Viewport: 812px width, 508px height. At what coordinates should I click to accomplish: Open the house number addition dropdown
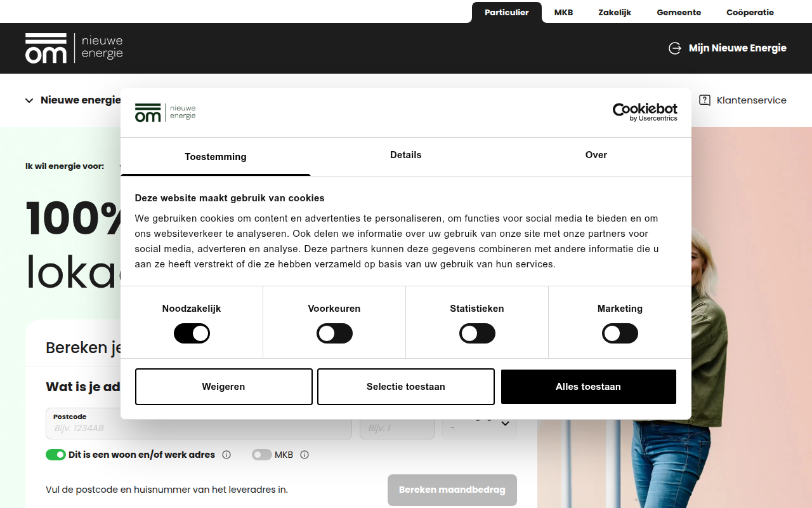click(x=480, y=424)
